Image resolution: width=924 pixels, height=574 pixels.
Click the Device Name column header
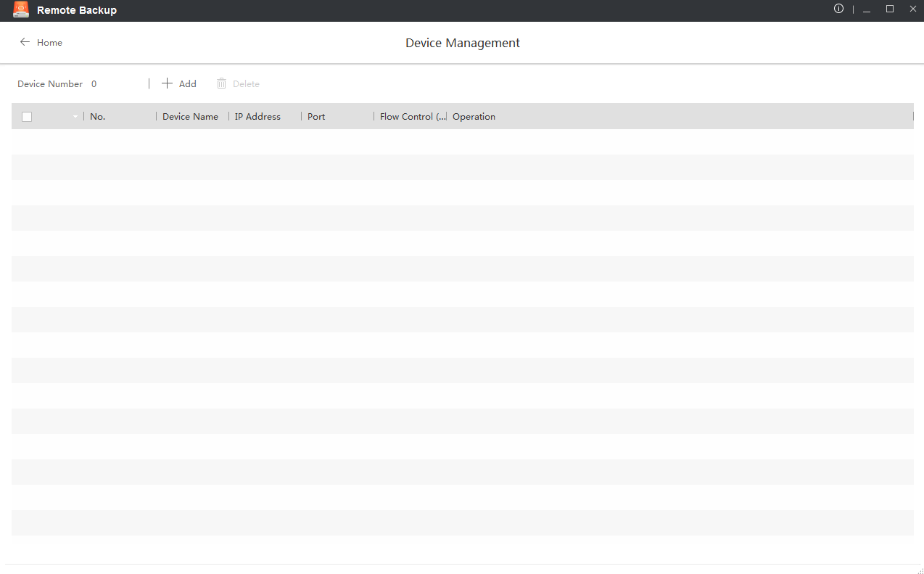coord(190,117)
